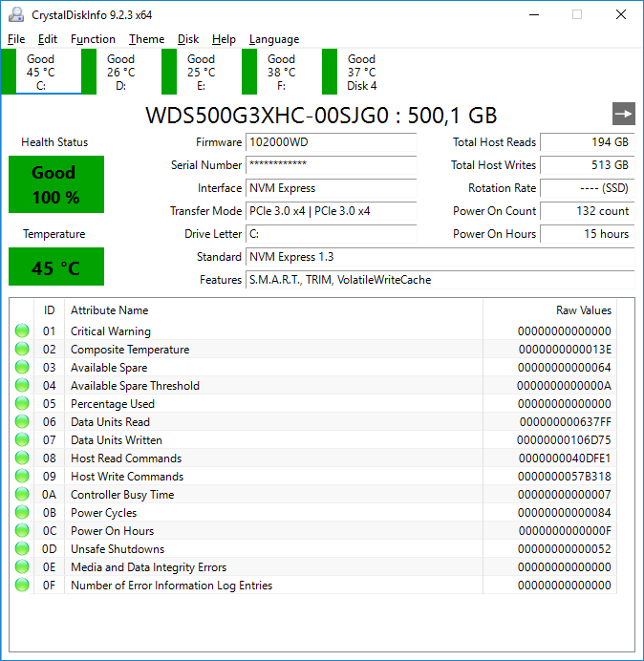Screen dimensions: 644x661
Task: Click the Firmware field 102000WD
Action: tap(331, 142)
